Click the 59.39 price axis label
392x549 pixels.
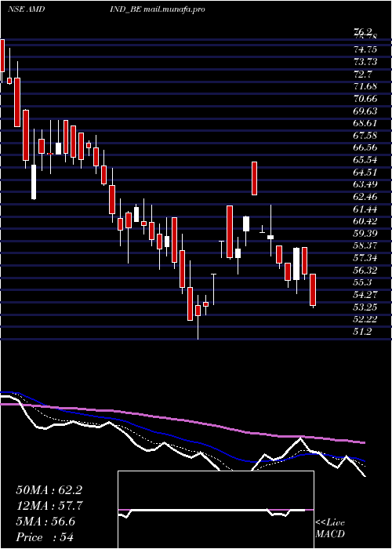click(365, 234)
